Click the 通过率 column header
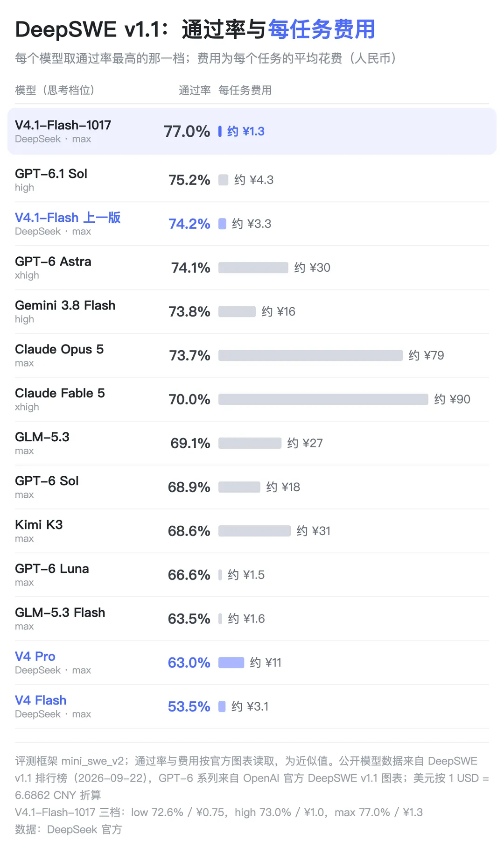 [195, 90]
